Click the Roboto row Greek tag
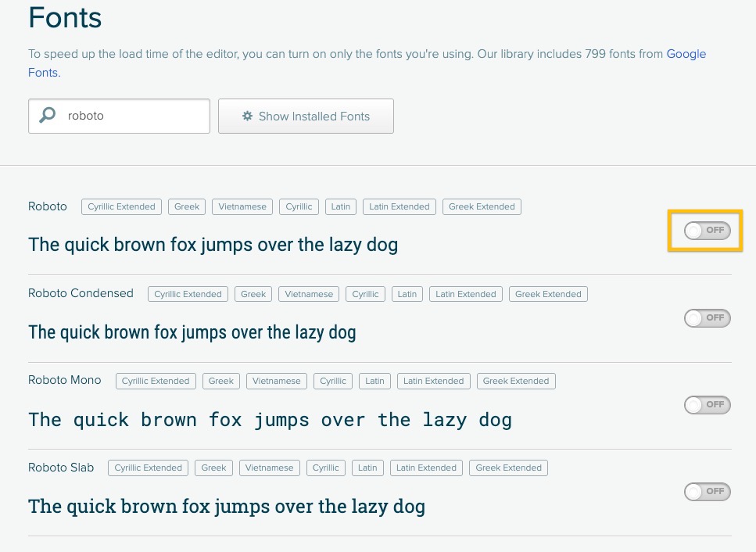The width and height of the screenshot is (756, 552). pyautogui.click(x=187, y=207)
